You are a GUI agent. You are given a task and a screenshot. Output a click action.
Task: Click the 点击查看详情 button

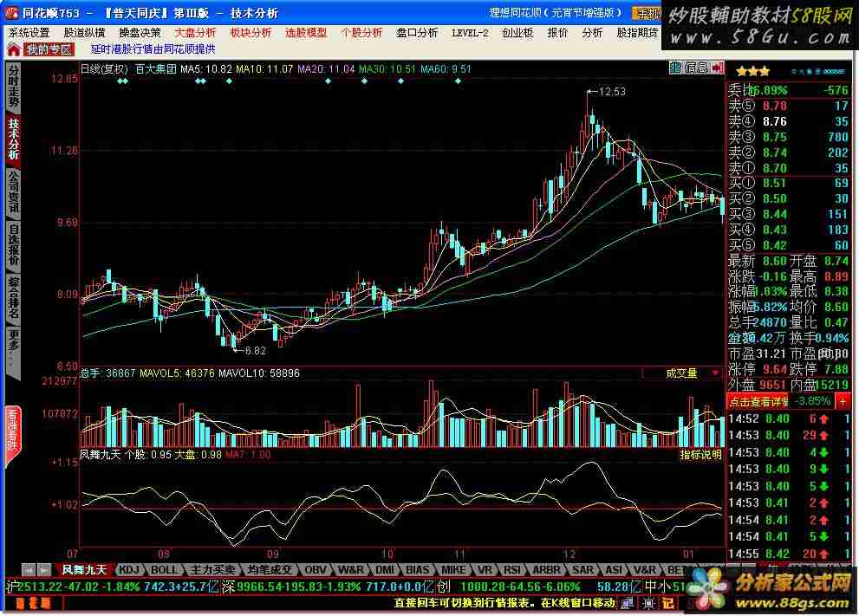[x=757, y=401]
